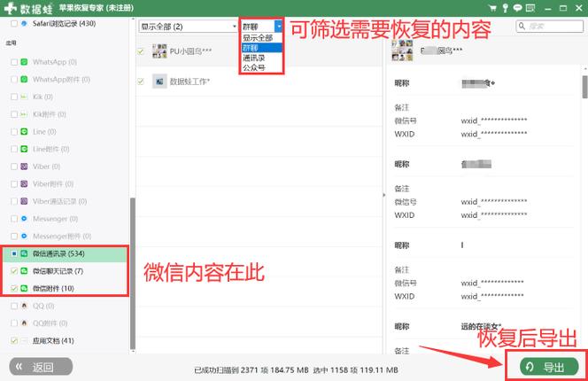Click the 微信通讯录 WeChat icon

pos(24,253)
